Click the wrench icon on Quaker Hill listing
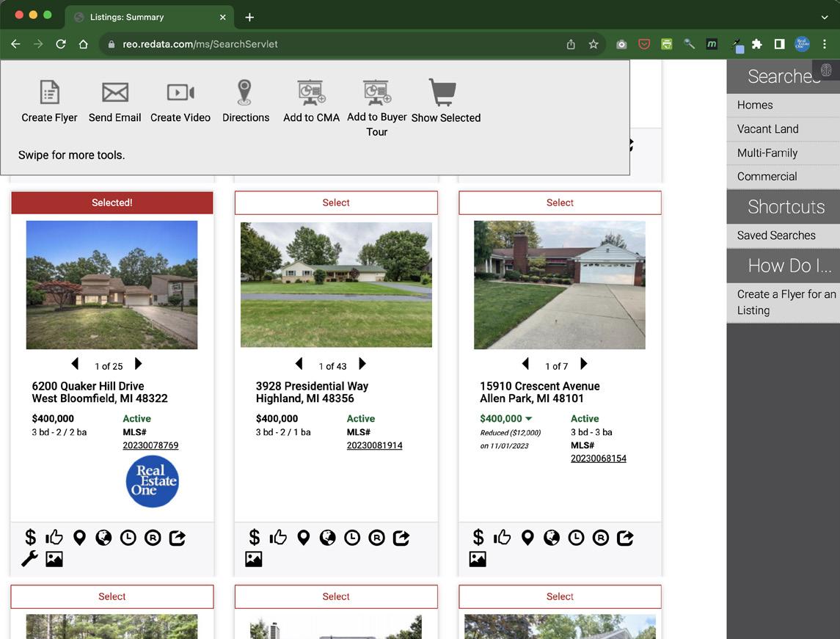840x639 pixels. coord(29,559)
